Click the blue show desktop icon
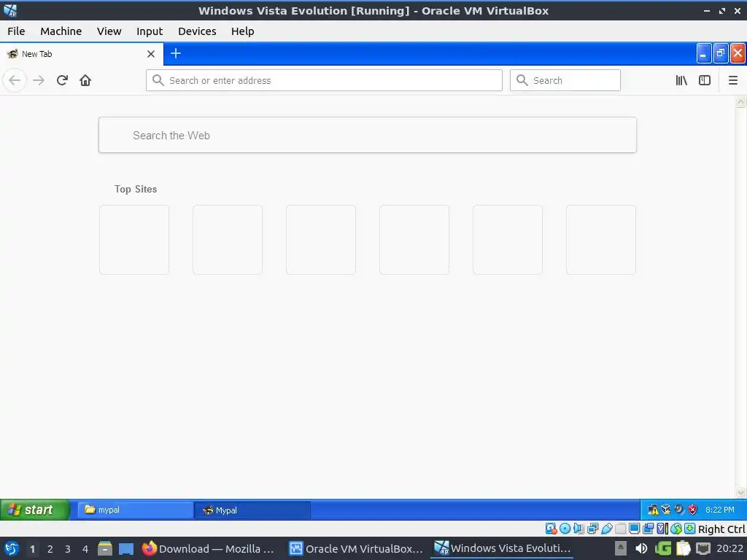Viewport: 747px width, 560px height. (x=126, y=549)
